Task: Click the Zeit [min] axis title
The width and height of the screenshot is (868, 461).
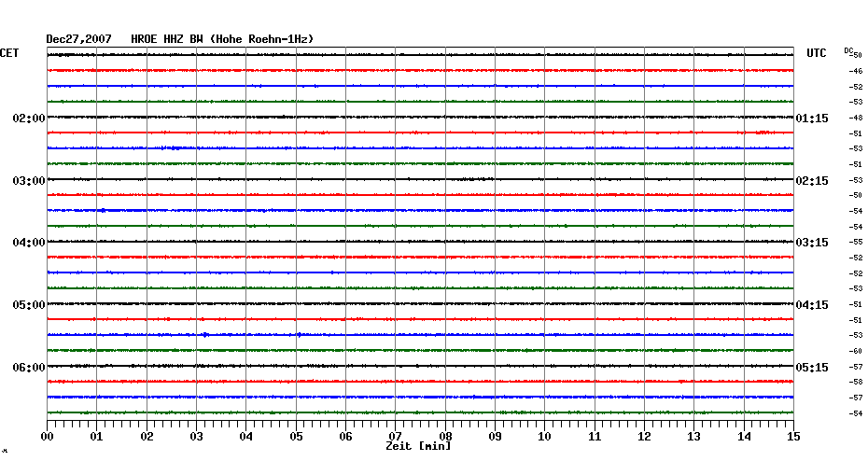Action: coord(418,446)
